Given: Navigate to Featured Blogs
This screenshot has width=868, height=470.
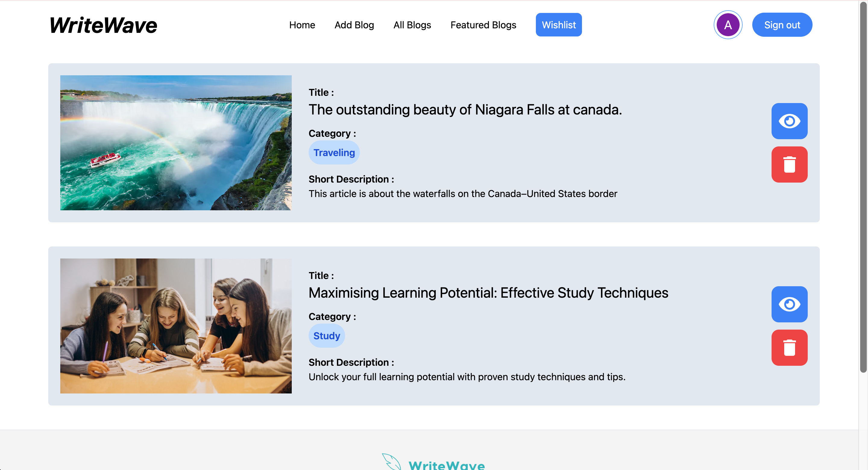Looking at the screenshot, I should pos(483,25).
